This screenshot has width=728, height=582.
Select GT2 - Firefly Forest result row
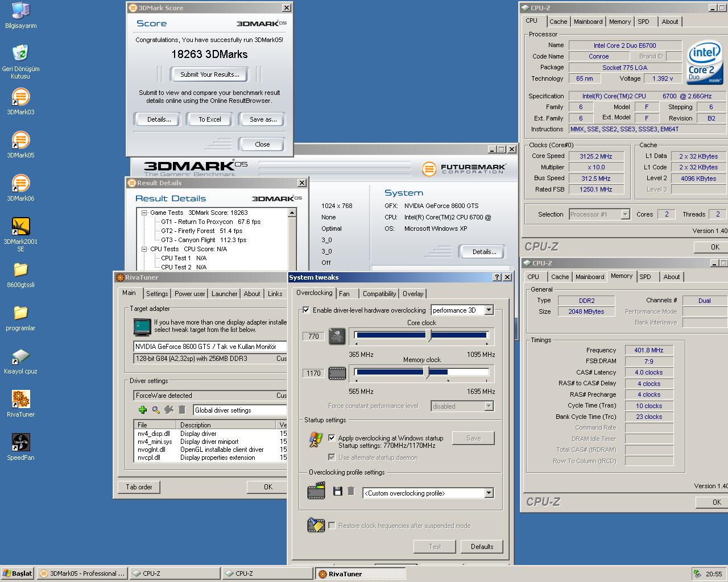(202, 231)
